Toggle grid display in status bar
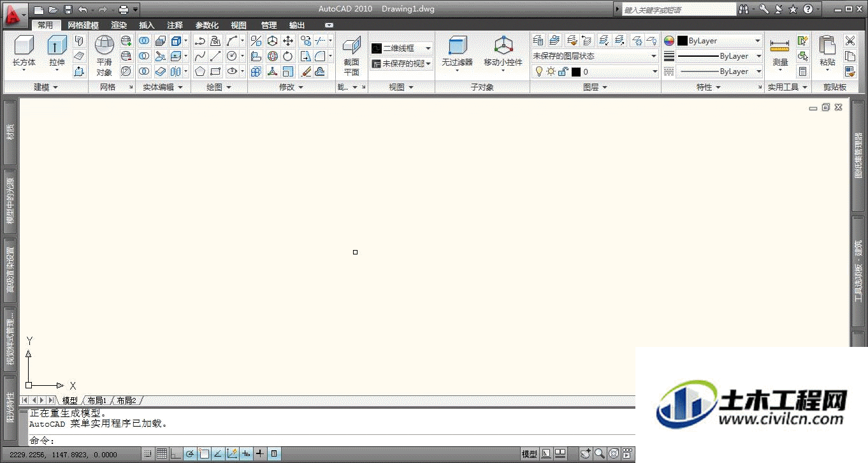The image size is (868, 463). click(x=162, y=454)
